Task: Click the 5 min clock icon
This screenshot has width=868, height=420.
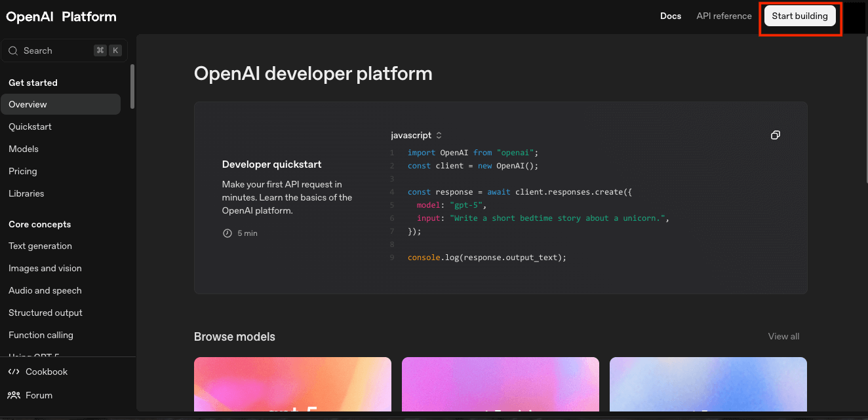Action: coord(227,233)
